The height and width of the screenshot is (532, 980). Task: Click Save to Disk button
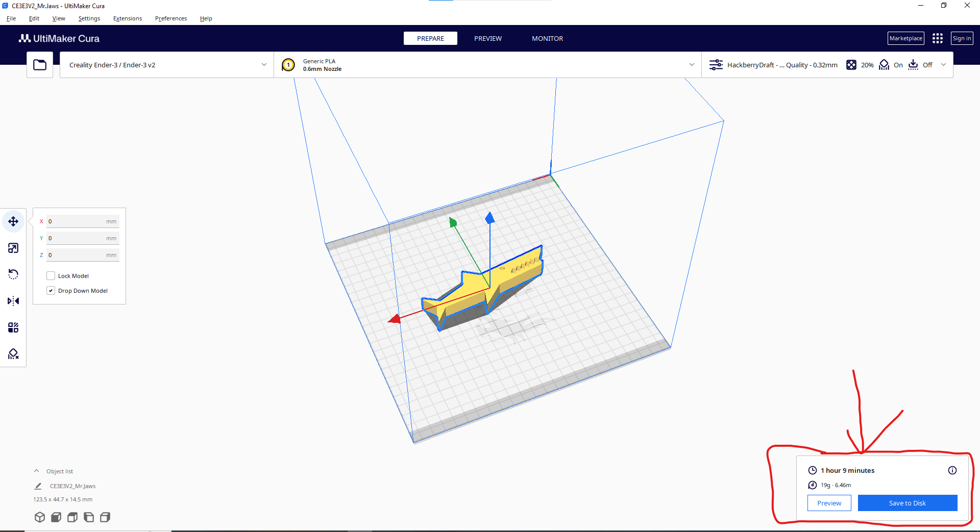[908, 503]
